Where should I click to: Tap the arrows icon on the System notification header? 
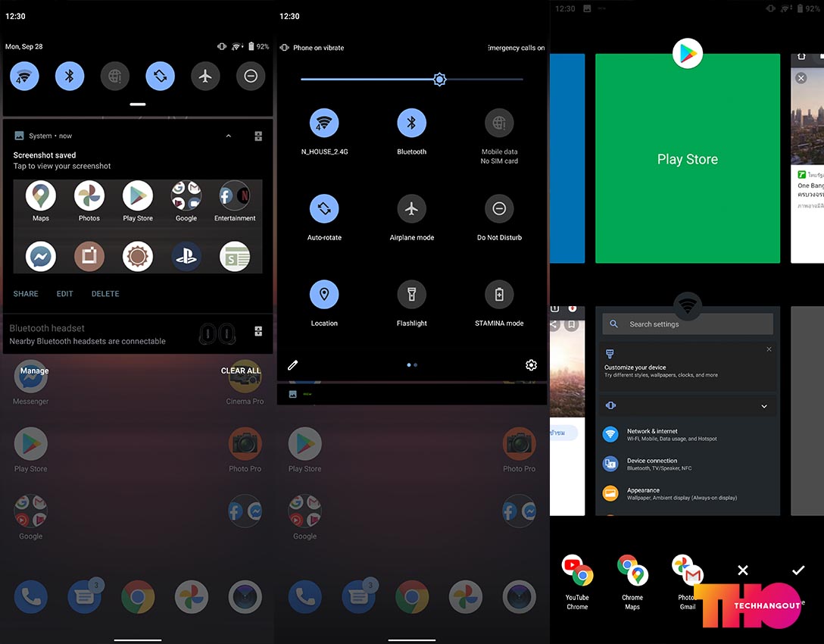(x=258, y=136)
